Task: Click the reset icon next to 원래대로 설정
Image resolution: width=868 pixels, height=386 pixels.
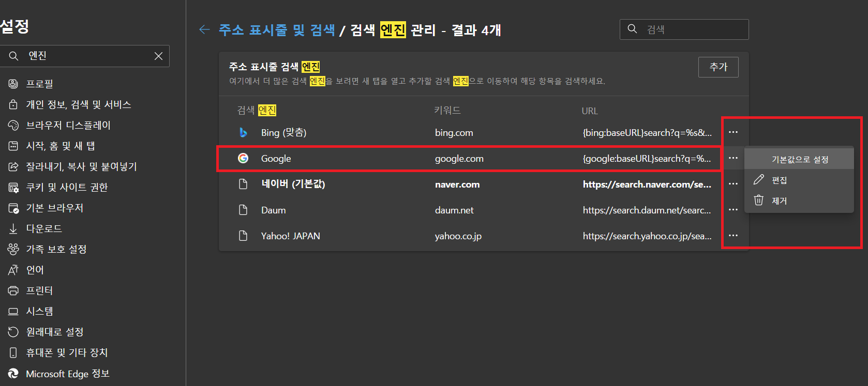Action: coord(13,332)
